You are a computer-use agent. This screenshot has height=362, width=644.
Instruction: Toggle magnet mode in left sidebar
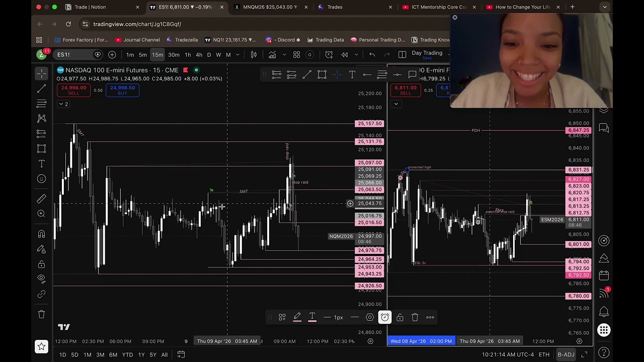41,234
